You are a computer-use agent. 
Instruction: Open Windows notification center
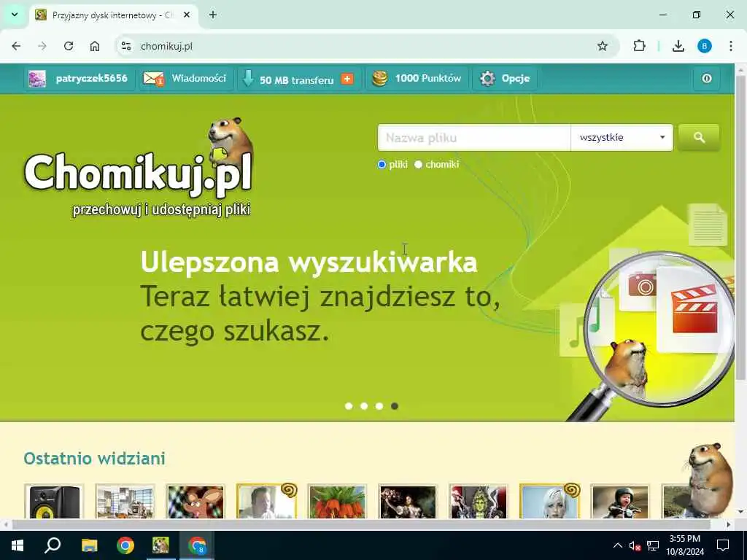coord(723,545)
